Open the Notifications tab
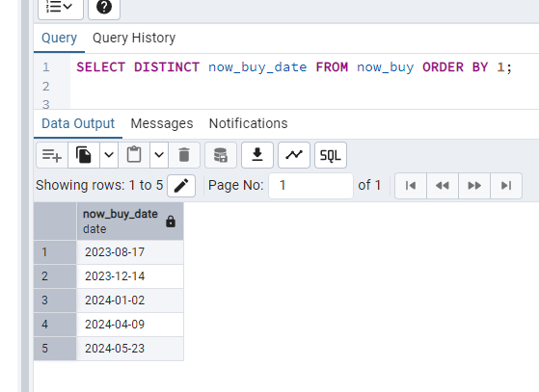 248,123
